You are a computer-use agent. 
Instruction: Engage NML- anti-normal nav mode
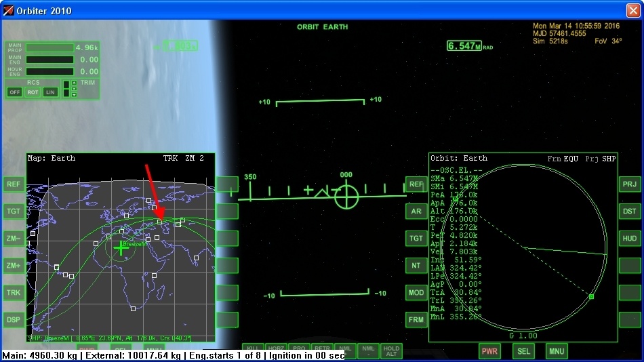[368, 350]
